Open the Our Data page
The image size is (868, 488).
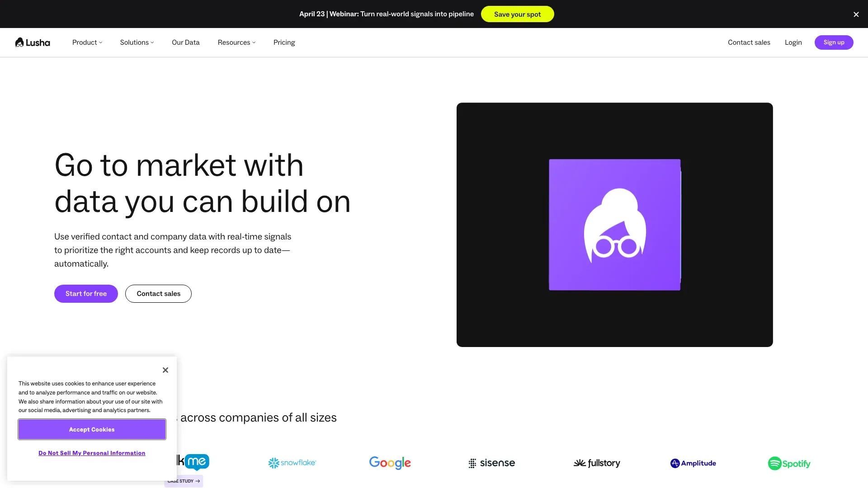click(x=185, y=42)
